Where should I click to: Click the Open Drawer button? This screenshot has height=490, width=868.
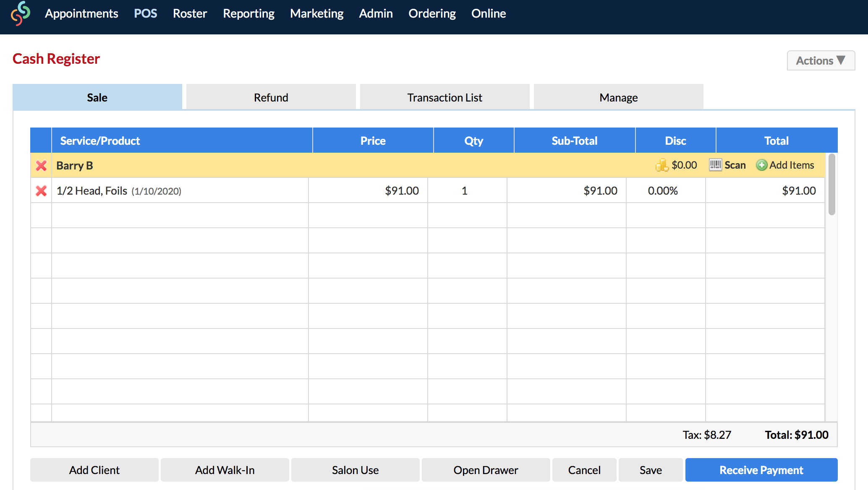point(486,470)
